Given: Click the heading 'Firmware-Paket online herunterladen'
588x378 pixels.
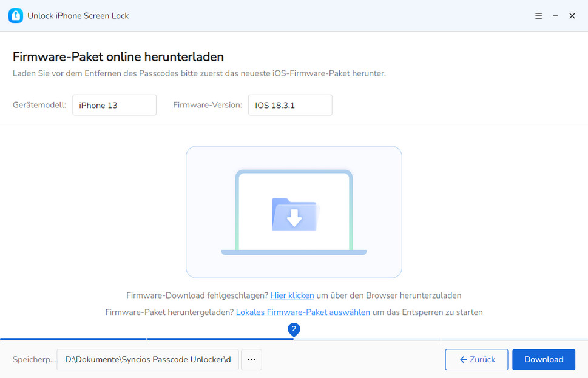Looking at the screenshot, I should coord(118,57).
